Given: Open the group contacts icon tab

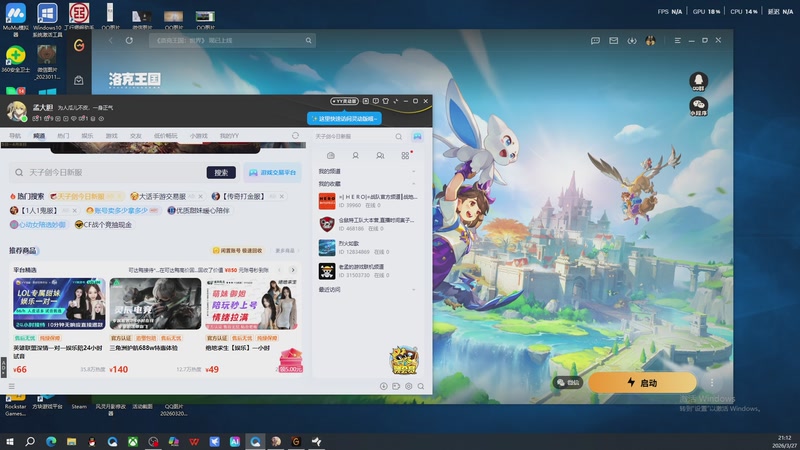Looking at the screenshot, I should tap(380, 156).
